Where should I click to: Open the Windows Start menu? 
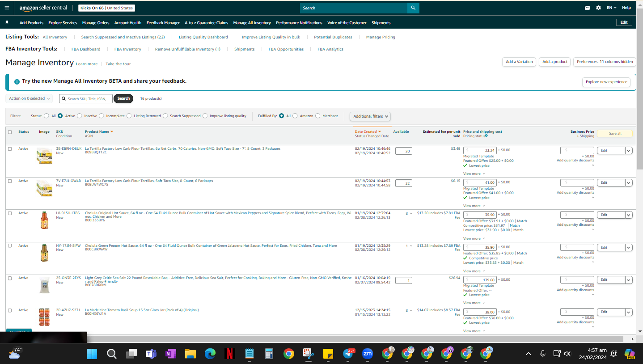(x=92, y=354)
